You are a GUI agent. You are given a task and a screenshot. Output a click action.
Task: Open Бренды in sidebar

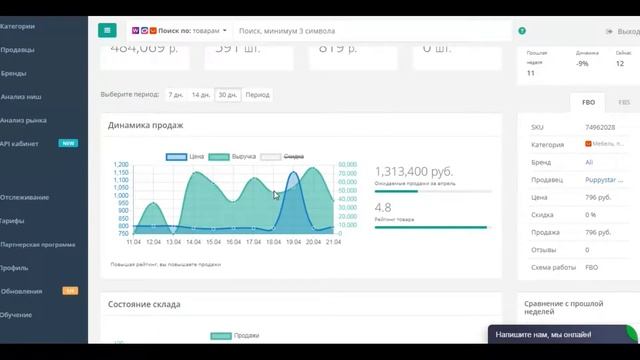[13, 73]
